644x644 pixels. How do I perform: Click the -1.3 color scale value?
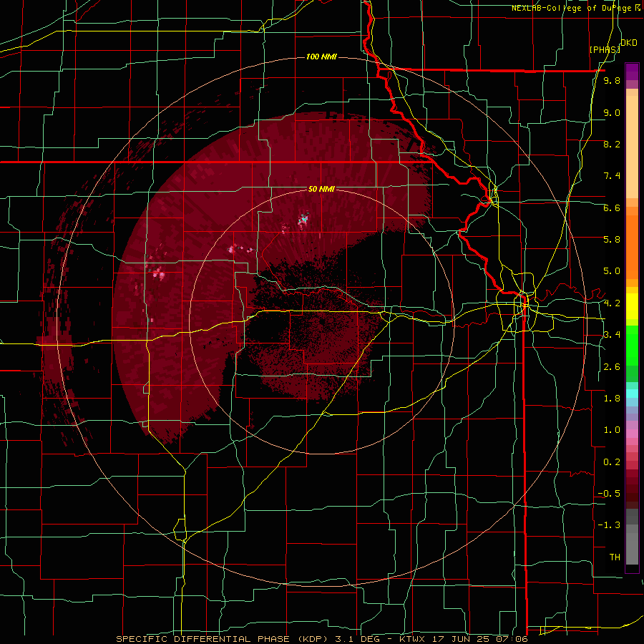click(x=609, y=525)
